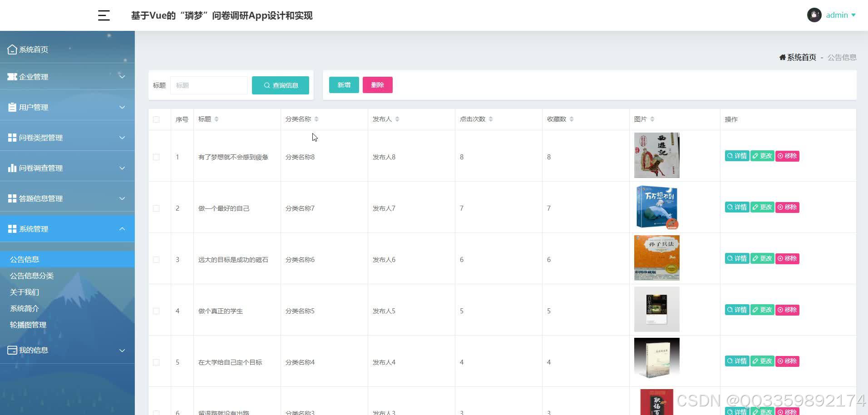Expand the 企业管理 menu chevron
868x415 pixels.
click(122, 77)
